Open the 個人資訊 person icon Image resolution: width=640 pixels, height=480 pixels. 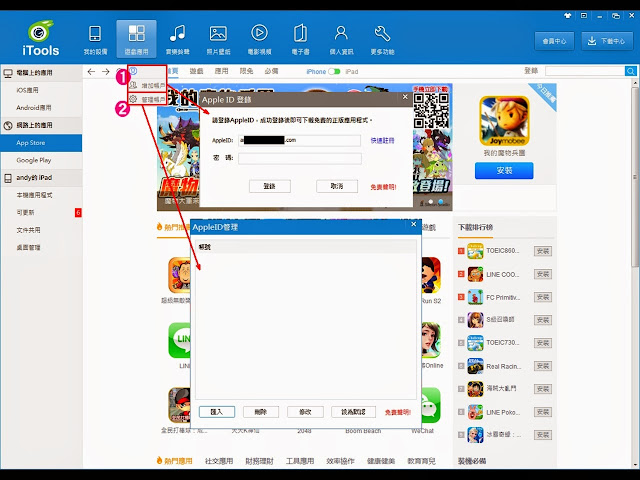pos(341,33)
